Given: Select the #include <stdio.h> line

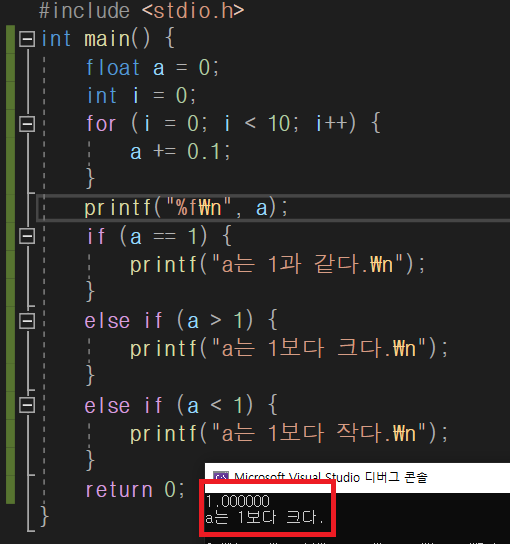Looking at the screenshot, I should tap(142, 10).
